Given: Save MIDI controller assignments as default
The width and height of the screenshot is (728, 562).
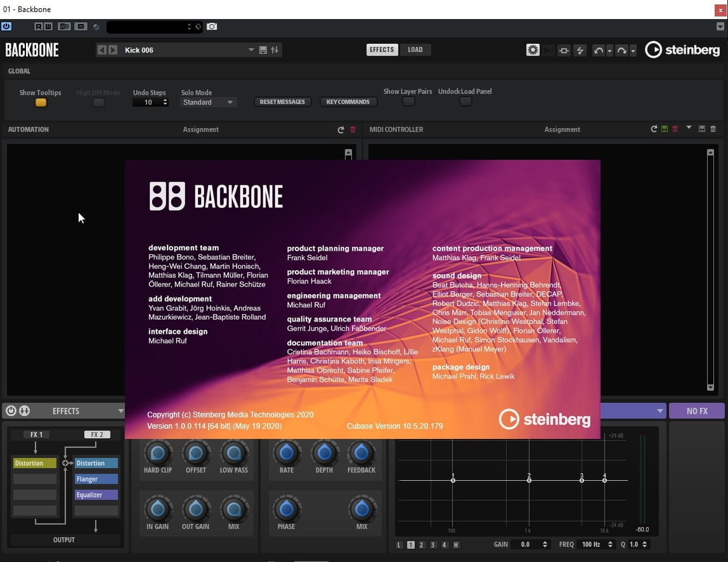Looking at the screenshot, I should tap(665, 129).
